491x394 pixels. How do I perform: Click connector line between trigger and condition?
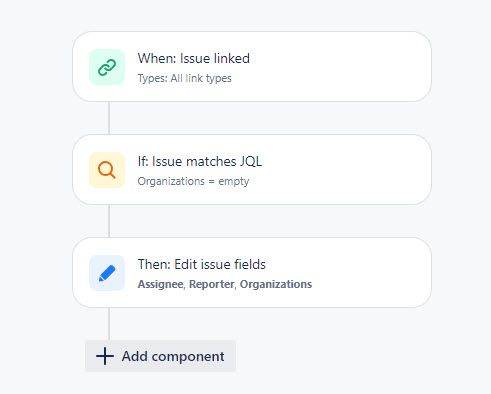tap(109, 118)
